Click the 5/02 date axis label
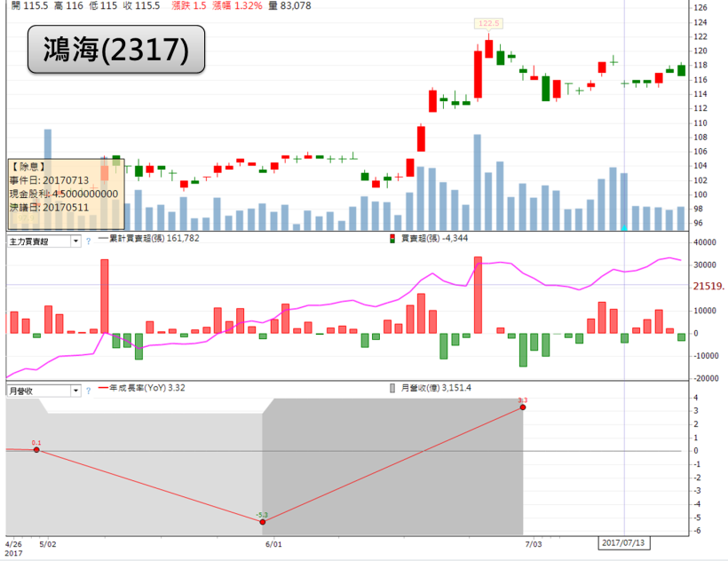The image size is (728, 561). pos(48,544)
